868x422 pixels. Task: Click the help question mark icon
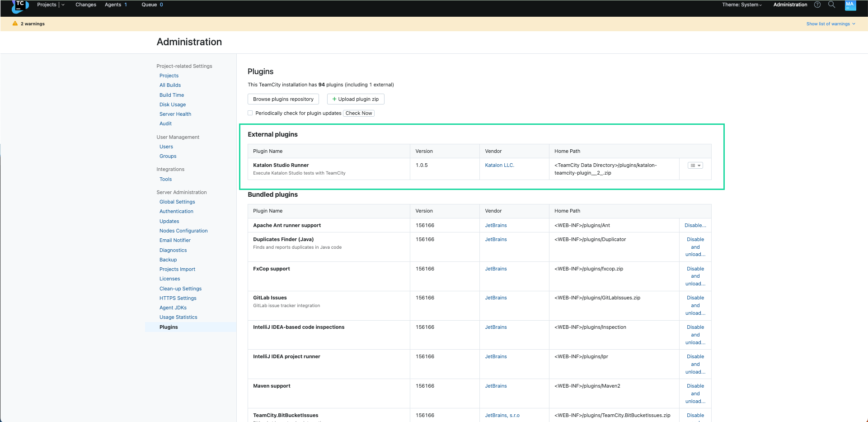tap(817, 5)
